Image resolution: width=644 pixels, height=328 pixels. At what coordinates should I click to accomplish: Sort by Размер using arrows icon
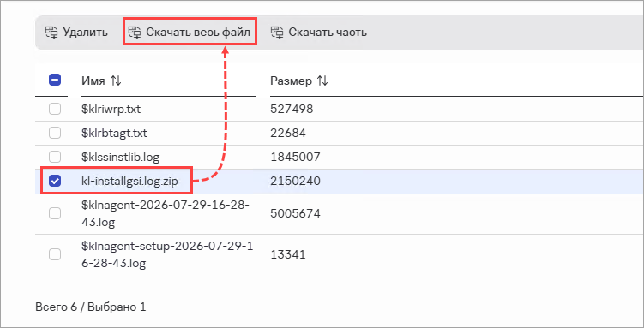(322, 81)
